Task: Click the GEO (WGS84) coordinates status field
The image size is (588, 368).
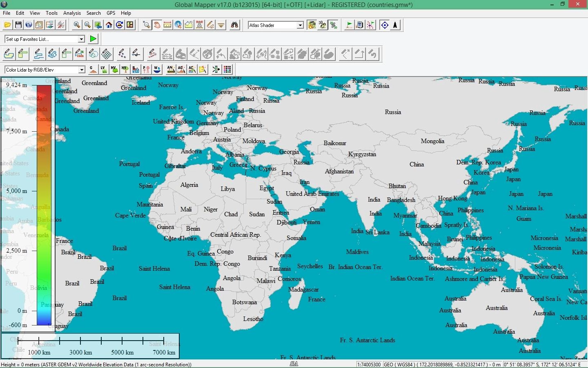Action: pyautogui.click(x=442, y=364)
